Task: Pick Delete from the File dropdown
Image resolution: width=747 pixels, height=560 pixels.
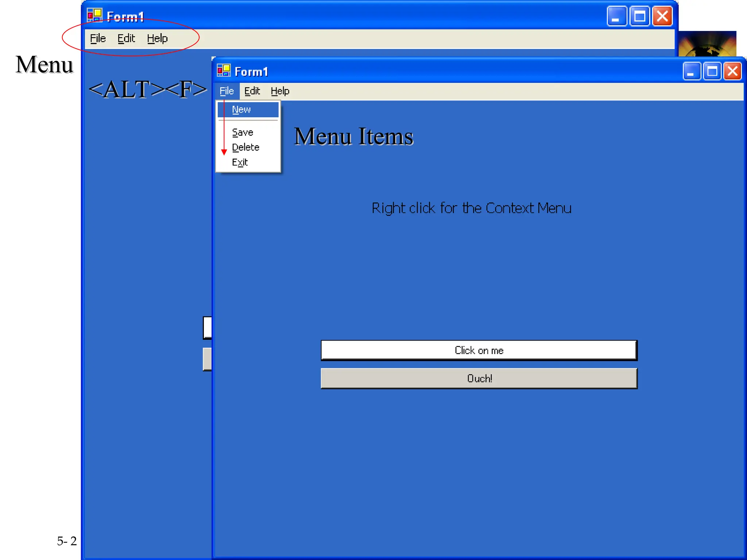Action: [x=245, y=147]
